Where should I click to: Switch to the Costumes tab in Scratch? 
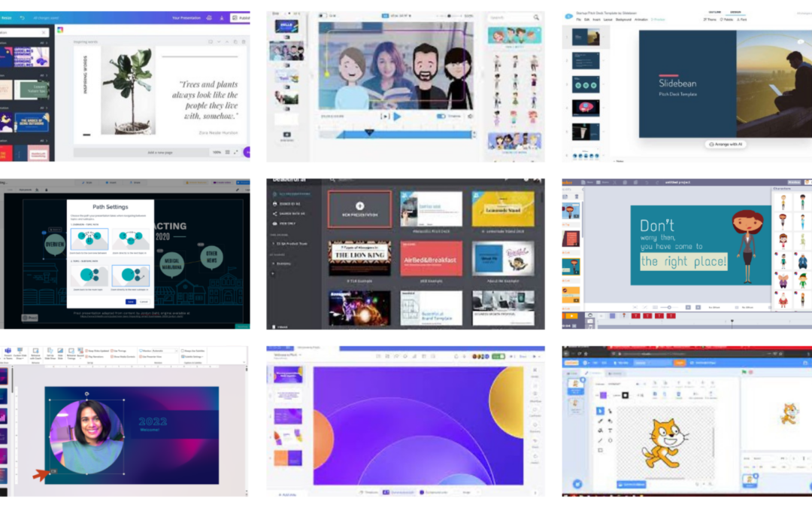coord(592,373)
